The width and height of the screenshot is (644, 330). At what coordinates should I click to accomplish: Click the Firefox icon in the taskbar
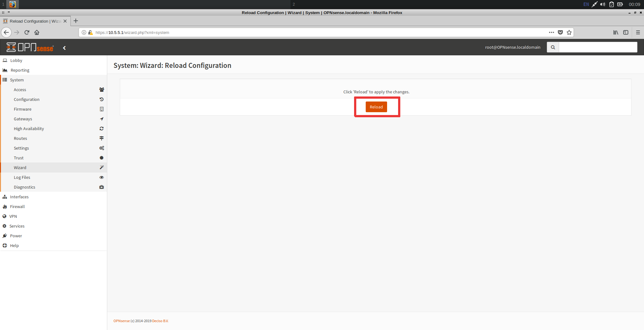13,4
